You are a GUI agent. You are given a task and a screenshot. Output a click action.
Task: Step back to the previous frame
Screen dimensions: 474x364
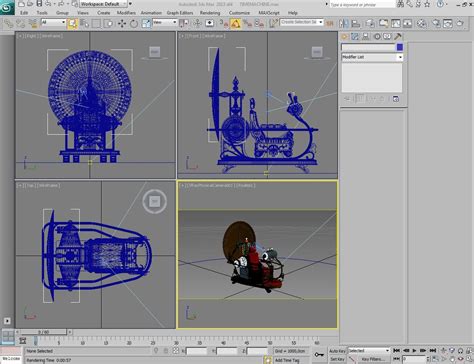[406, 350]
